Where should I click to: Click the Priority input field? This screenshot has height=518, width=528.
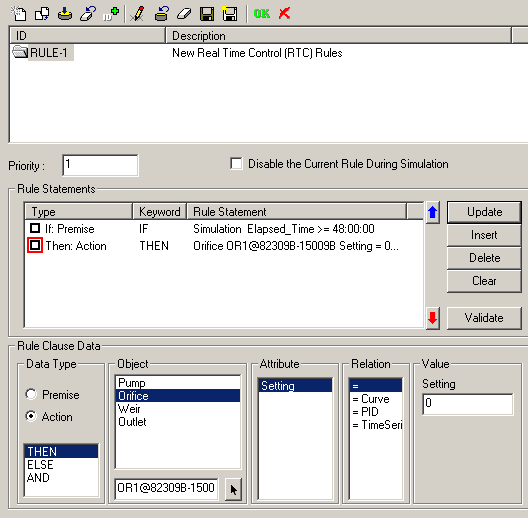click(x=100, y=165)
